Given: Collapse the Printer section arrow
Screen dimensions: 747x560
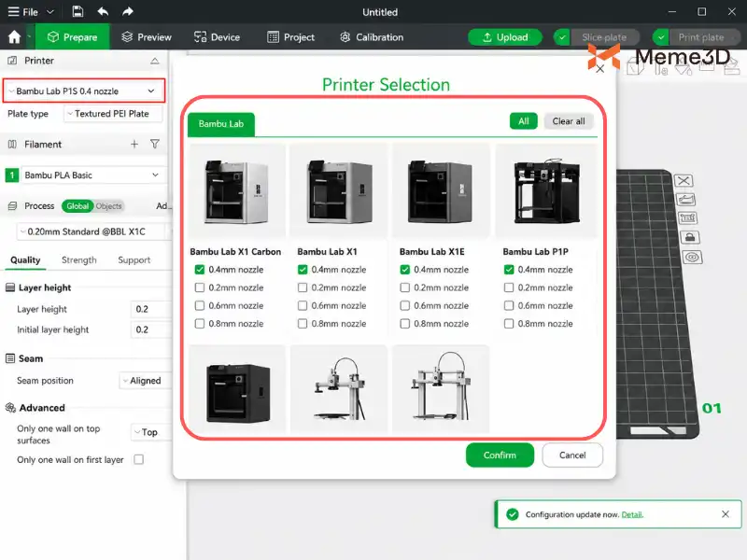Looking at the screenshot, I should 155,61.
